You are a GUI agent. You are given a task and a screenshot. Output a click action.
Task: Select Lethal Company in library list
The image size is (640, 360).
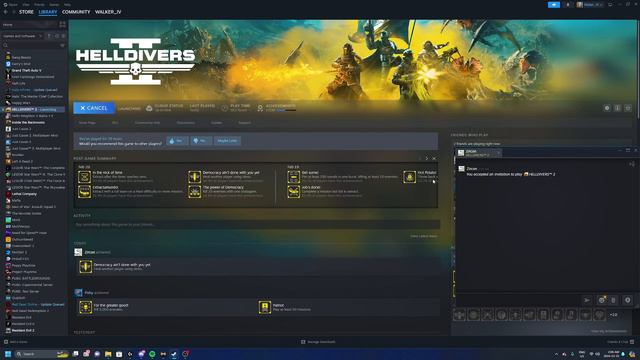click(24, 194)
